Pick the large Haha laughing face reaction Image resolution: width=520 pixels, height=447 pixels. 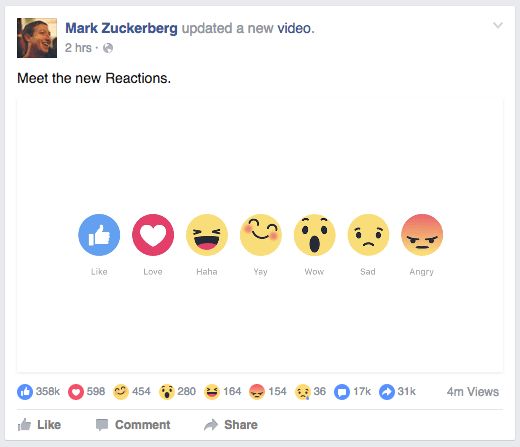click(x=207, y=235)
